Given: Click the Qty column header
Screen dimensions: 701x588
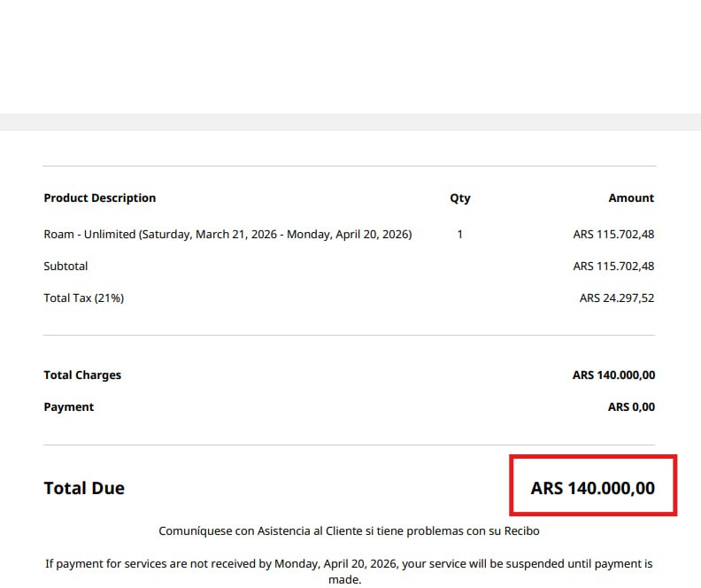Looking at the screenshot, I should pyautogui.click(x=459, y=198).
